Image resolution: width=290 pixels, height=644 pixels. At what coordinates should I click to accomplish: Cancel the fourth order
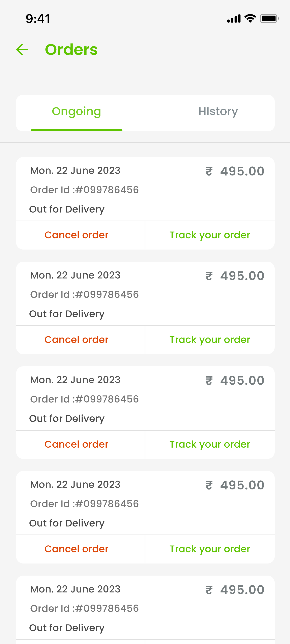pyautogui.click(x=76, y=549)
